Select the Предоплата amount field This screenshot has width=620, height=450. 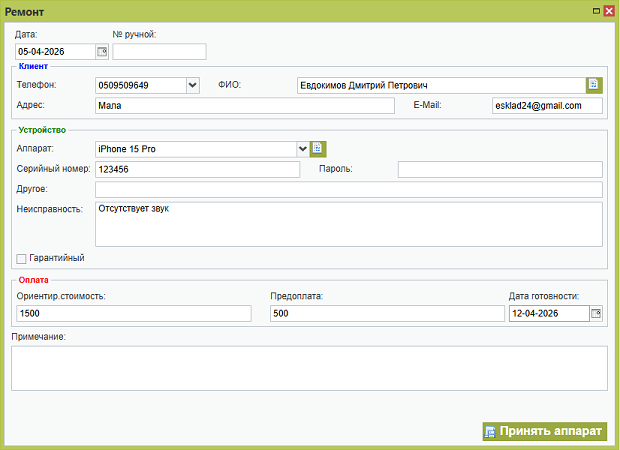[x=386, y=314]
